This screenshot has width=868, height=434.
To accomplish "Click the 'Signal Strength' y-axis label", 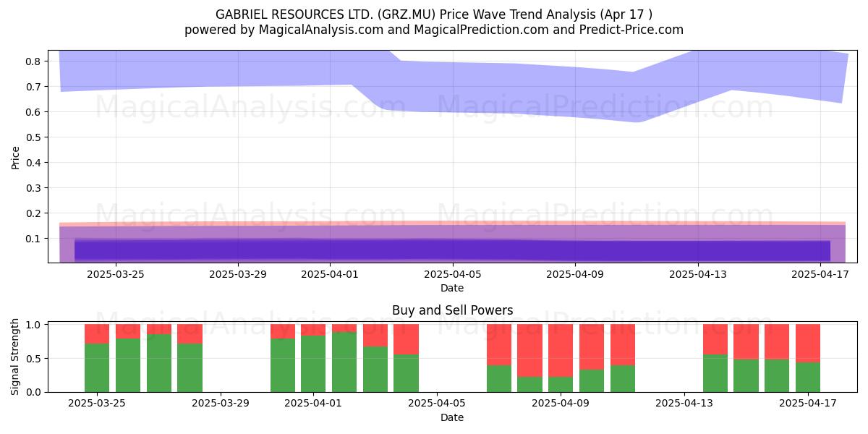I will tap(16, 357).
